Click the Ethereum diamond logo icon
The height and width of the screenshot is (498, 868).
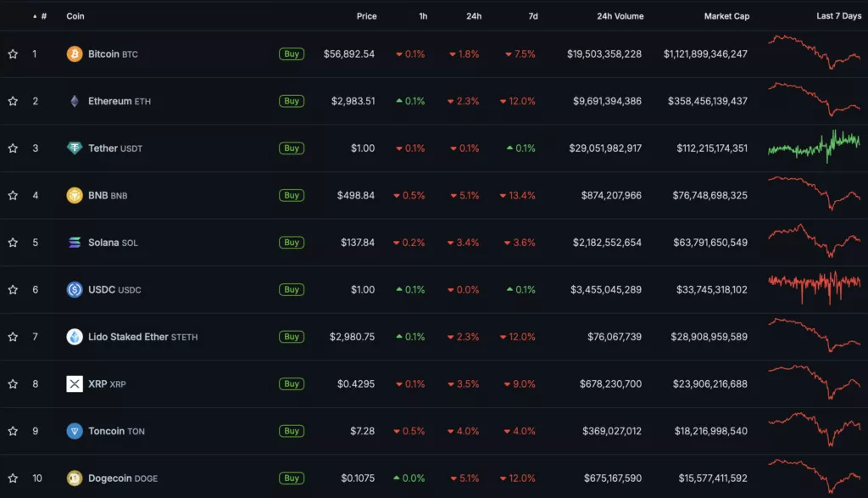pyautogui.click(x=75, y=101)
